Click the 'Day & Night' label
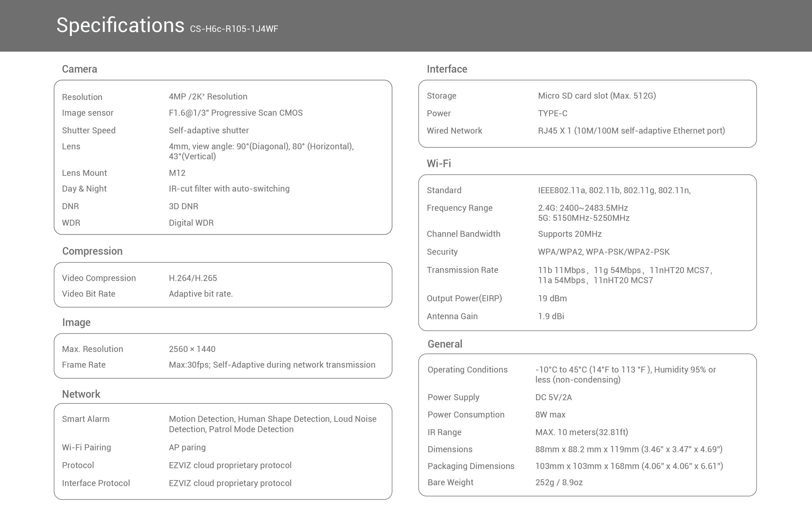The image size is (812, 508). tap(84, 189)
